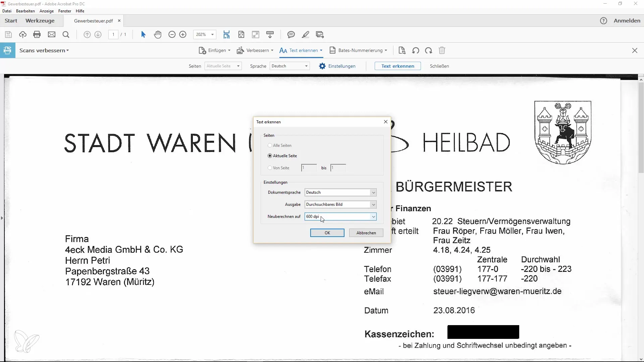Viewport: 644px width, 362px height.
Task: Go to next page arrow icon
Action: coord(98,35)
